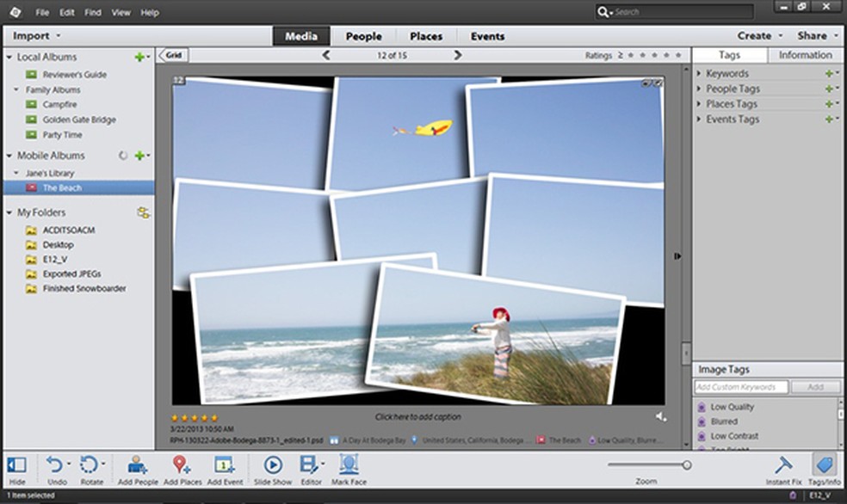Screen dimensions: 847x504
Task: Refresh the Mobile Albums sync
Action: coord(121,156)
